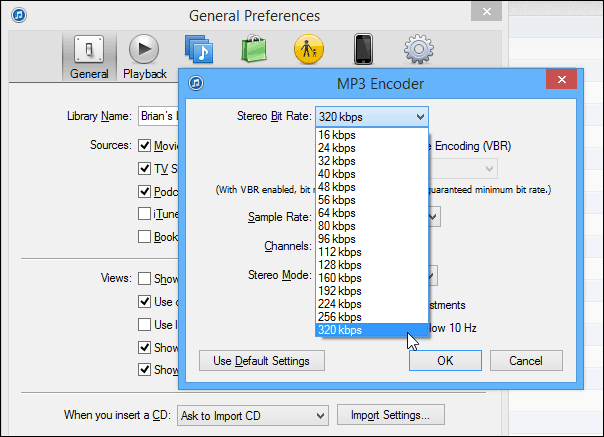Close the MP3 Encoder dialog
Screen dimensions: 604x437
[x=562, y=79]
